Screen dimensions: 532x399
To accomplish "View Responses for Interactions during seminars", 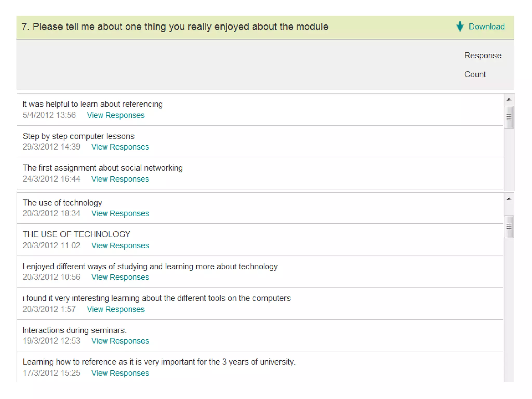I will point(120,341).
